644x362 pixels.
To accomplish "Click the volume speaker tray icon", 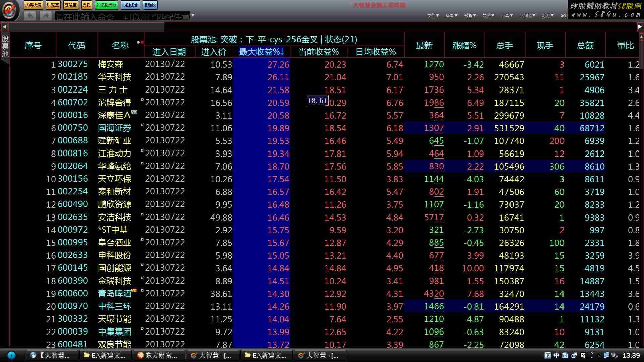I will (614, 355).
